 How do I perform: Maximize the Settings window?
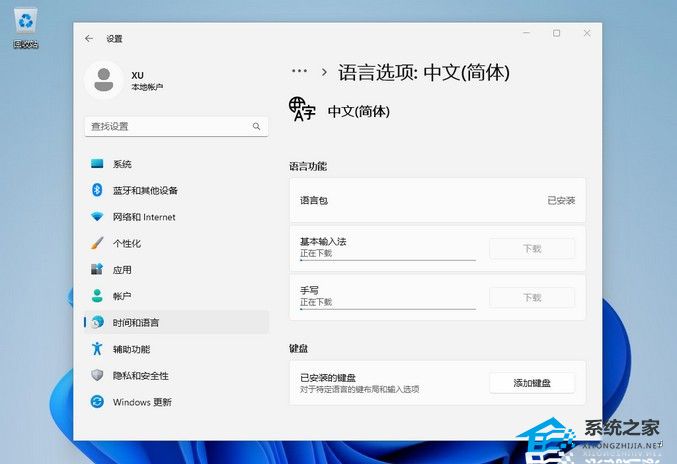(557, 33)
